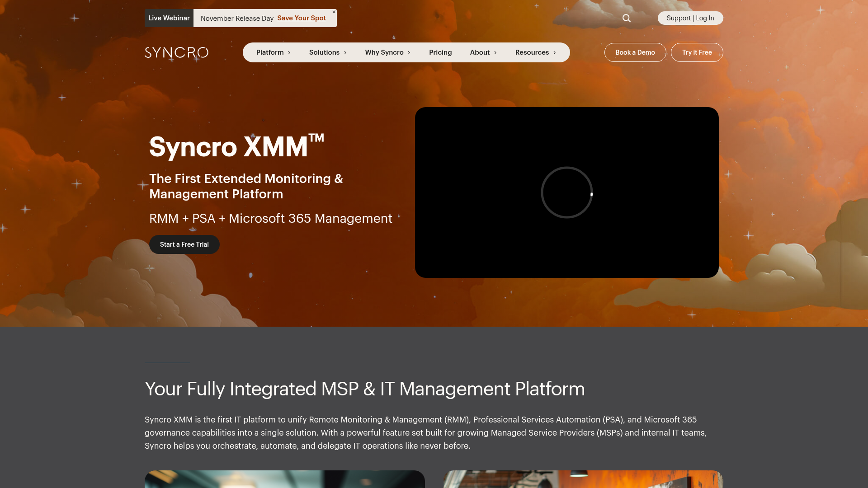This screenshot has height=488, width=868.
Task: Click the Log In link
Action: click(705, 18)
